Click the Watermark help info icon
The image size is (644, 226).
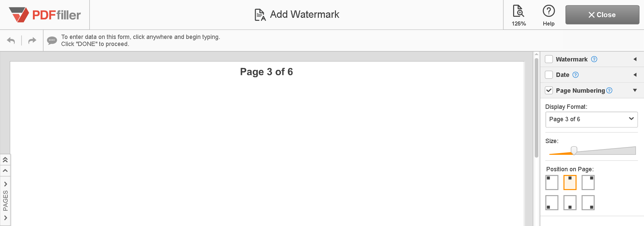594,59
